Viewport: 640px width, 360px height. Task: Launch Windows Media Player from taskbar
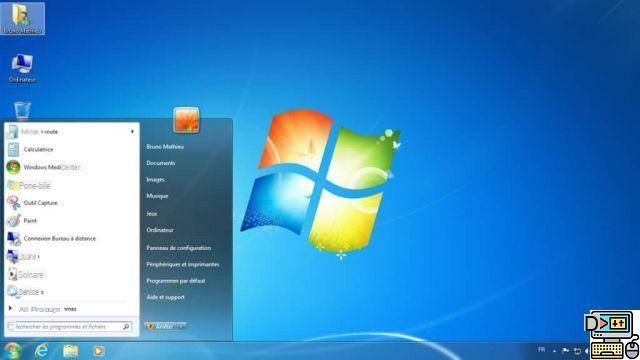[x=98, y=351]
